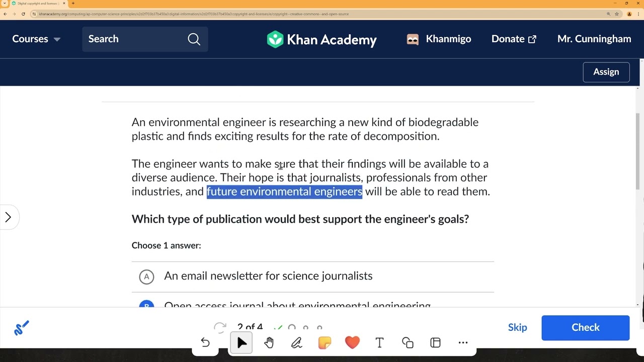Open a new browser tab
Image resolution: width=644 pixels, height=362 pixels.
pyautogui.click(x=73, y=4)
